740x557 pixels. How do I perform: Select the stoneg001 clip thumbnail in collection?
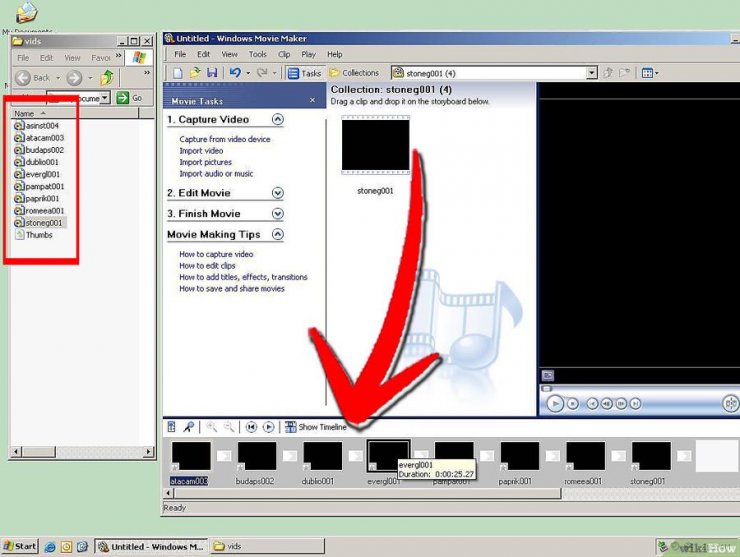coord(376,145)
